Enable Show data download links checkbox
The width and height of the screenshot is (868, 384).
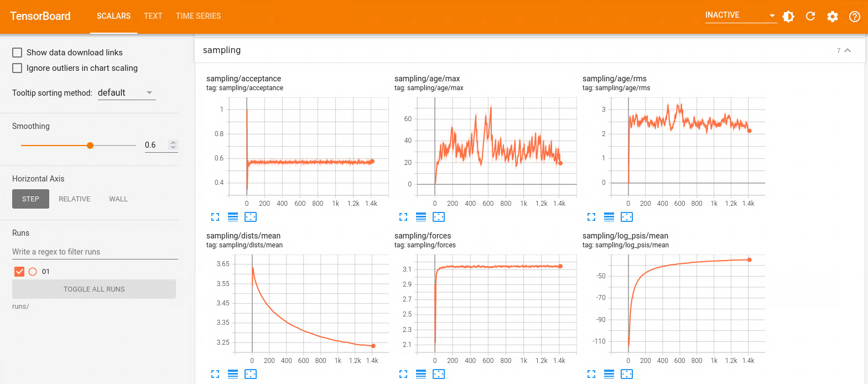click(x=17, y=53)
